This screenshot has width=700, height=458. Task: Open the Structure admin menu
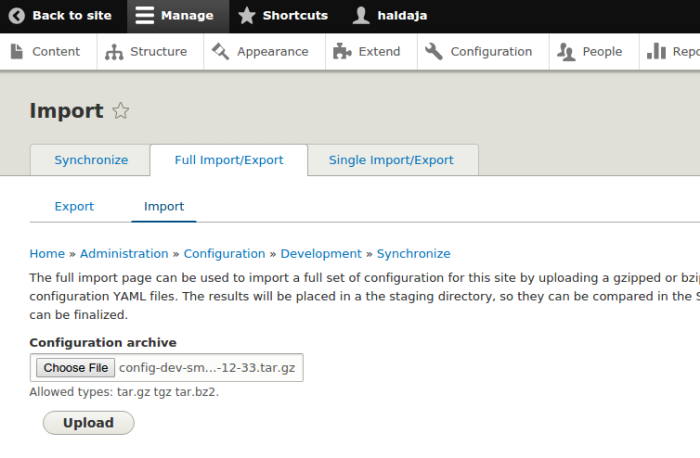tap(147, 52)
